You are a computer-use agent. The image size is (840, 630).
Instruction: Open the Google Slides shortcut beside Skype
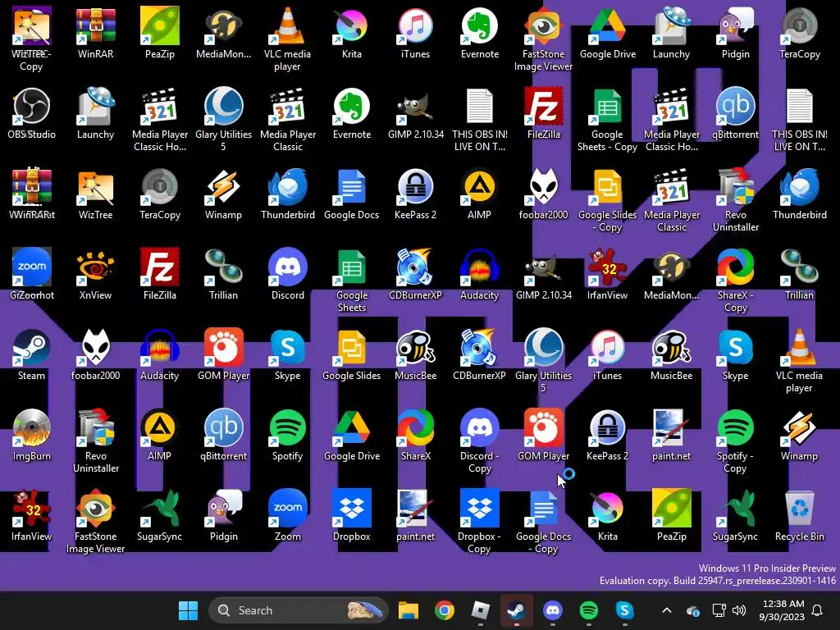[351, 354]
